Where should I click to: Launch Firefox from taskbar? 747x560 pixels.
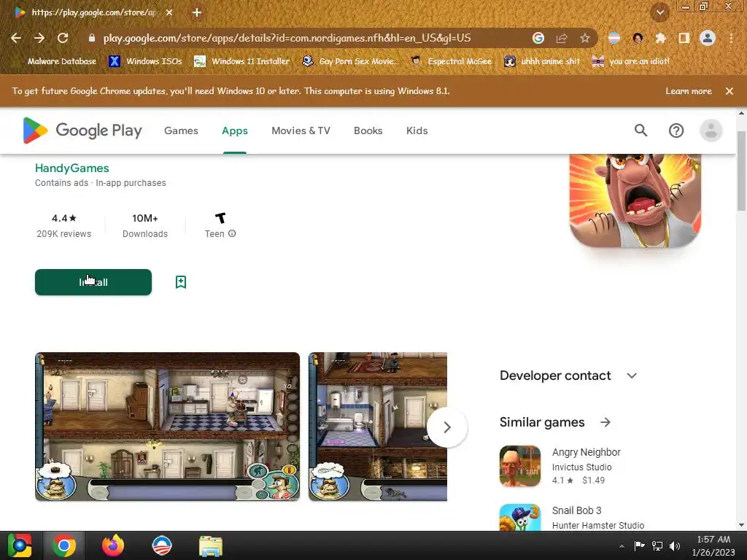tap(113, 545)
